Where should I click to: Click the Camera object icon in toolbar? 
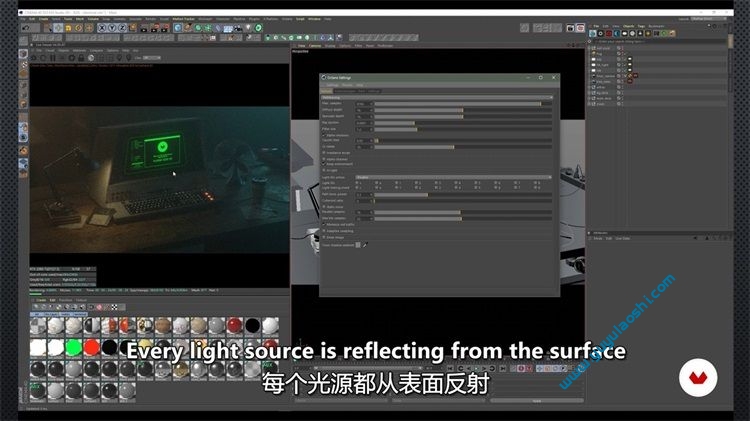238,28
